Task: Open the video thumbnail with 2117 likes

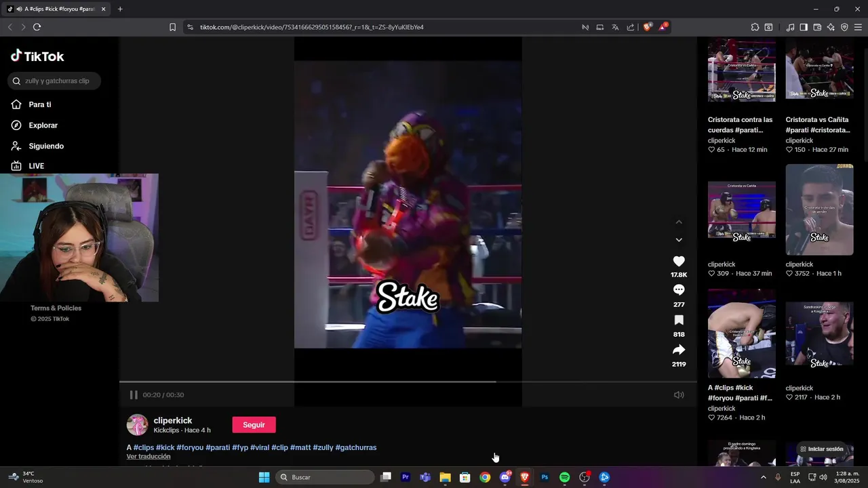Action: point(819,333)
